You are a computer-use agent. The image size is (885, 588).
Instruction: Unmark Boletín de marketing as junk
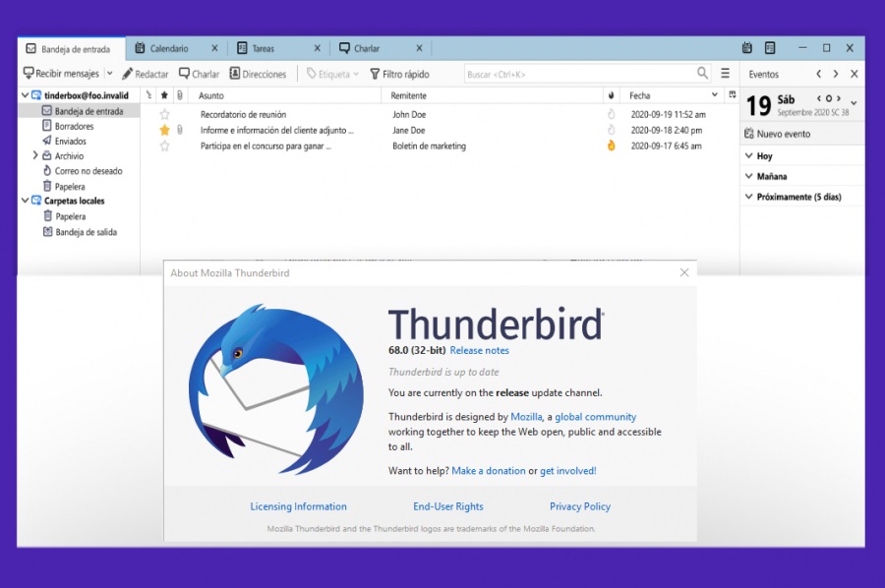(x=611, y=146)
